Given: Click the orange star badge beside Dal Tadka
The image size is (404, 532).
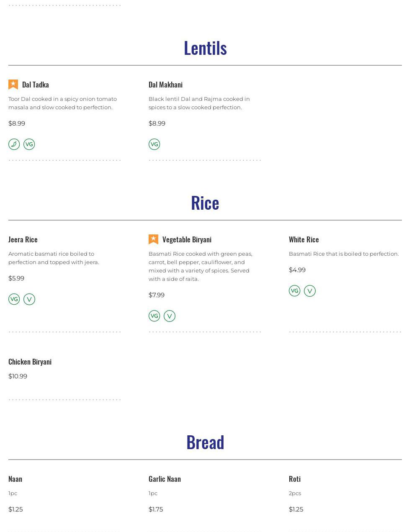Looking at the screenshot, I should coord(13,85).
